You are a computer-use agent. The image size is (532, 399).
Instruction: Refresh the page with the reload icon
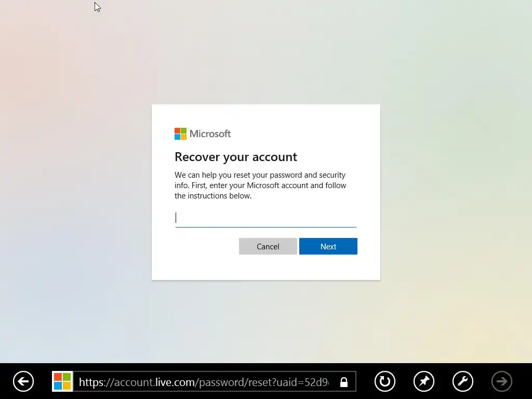385,381
